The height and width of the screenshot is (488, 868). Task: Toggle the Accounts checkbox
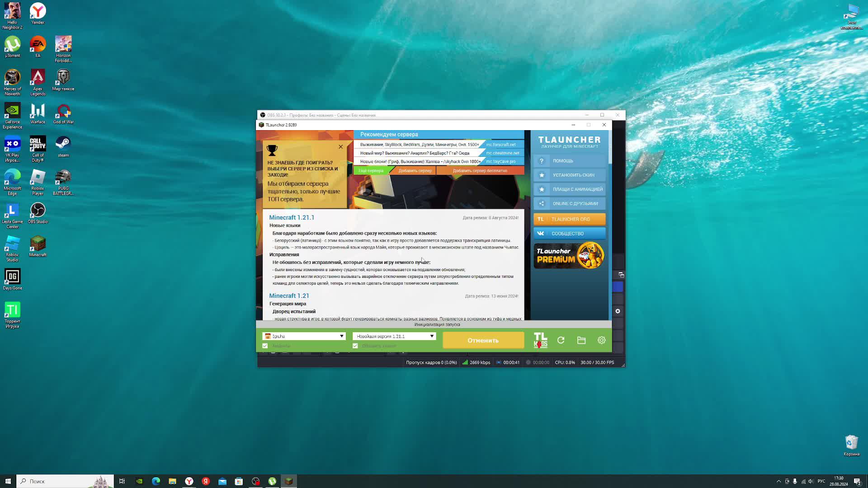point(265,346)
